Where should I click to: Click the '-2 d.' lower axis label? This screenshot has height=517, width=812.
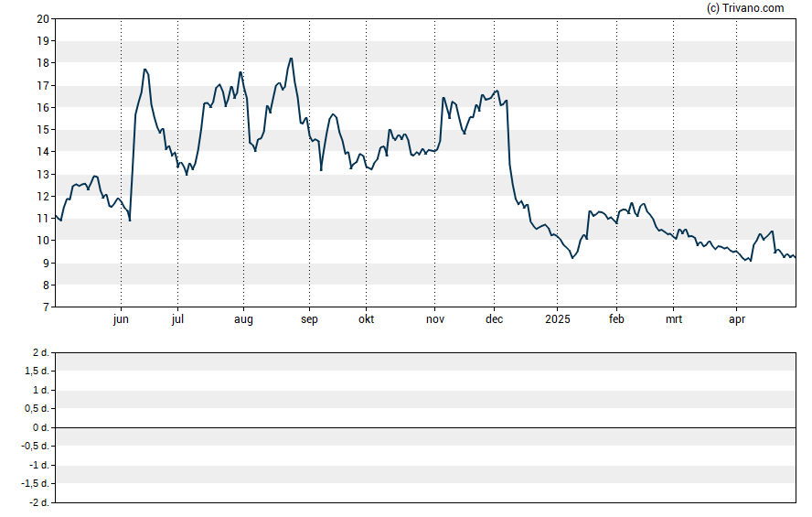[x=39, y=502]
